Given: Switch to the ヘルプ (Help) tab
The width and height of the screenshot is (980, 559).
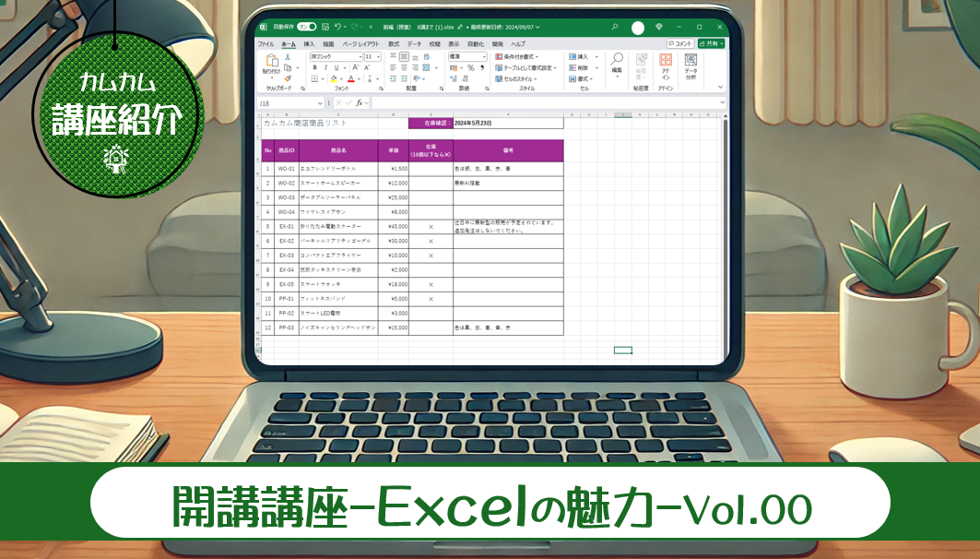Looking at the screenshot, I should (x=518, y=44).
